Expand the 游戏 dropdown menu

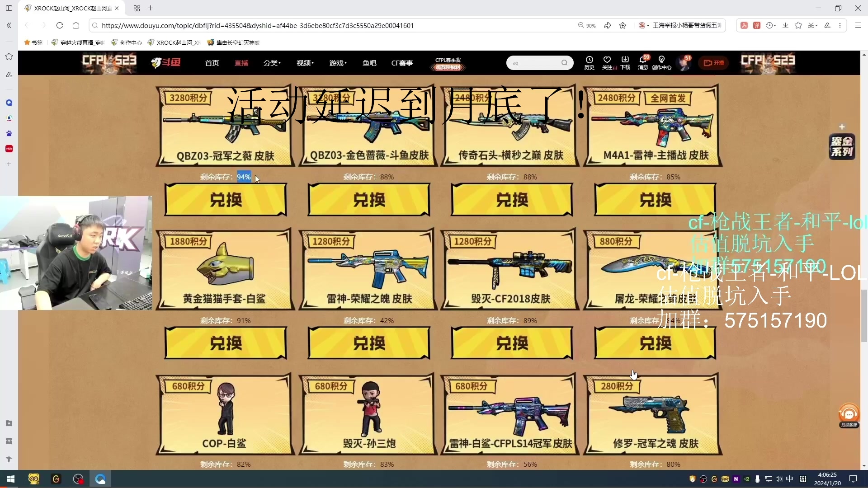click(x=338, y=63)
